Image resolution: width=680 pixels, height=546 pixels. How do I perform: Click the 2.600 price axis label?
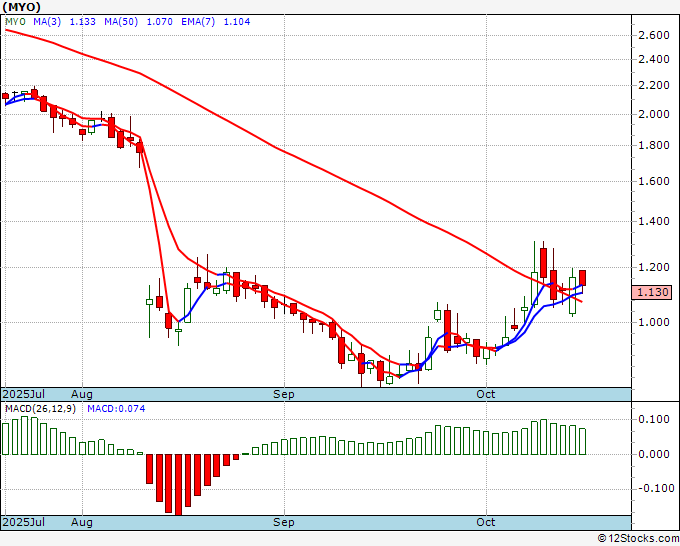point(654,35)
